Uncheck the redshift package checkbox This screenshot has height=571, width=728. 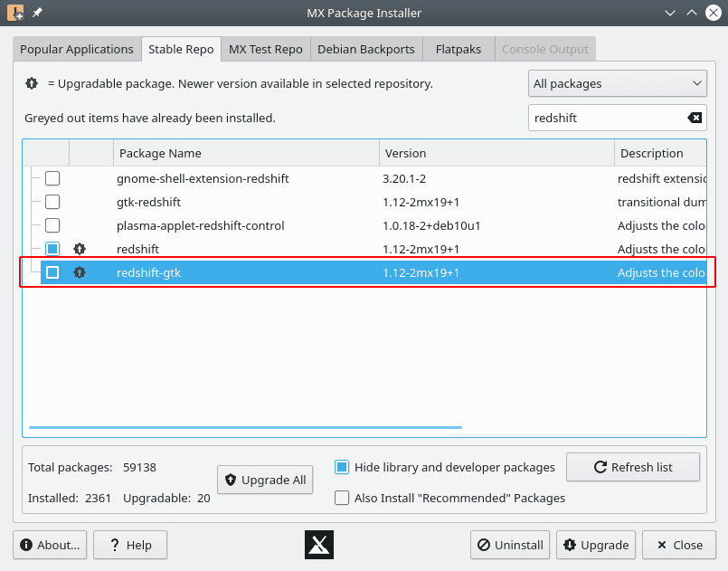click(x=52, y=249)
